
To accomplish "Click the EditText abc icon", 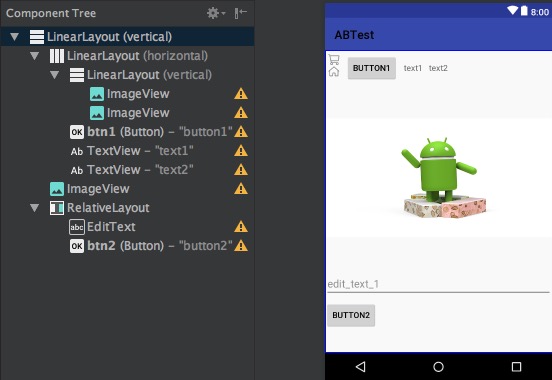I will click(77, 227).
